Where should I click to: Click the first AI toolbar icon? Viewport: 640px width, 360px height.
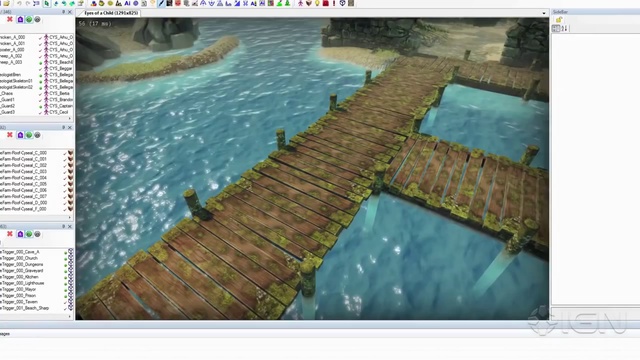point(127,3)
